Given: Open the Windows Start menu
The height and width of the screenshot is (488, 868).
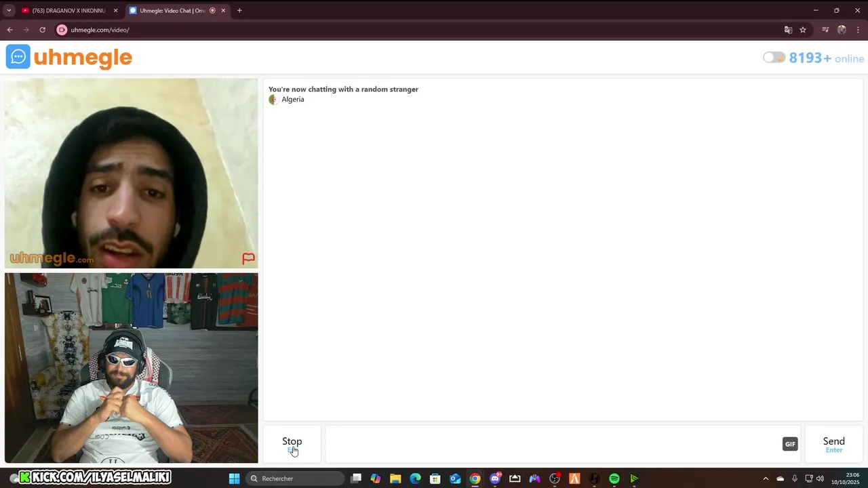Looking at the screenshot, I should pyautogui.click(x=234, y=479).
